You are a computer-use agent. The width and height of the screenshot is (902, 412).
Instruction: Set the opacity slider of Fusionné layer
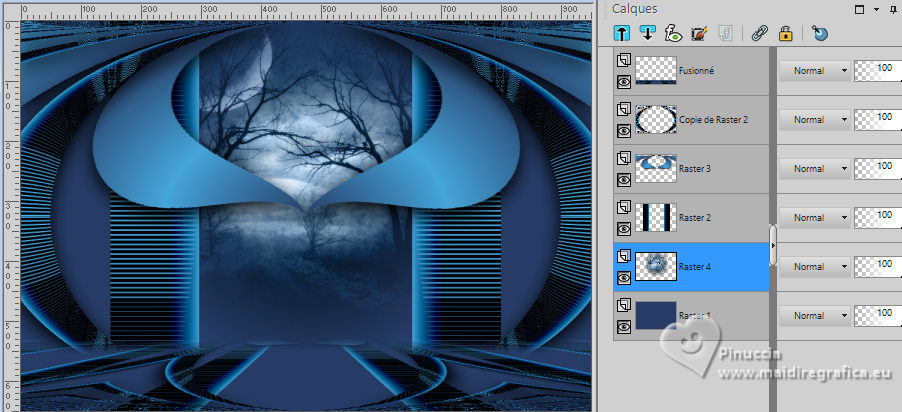pos(878,71)
